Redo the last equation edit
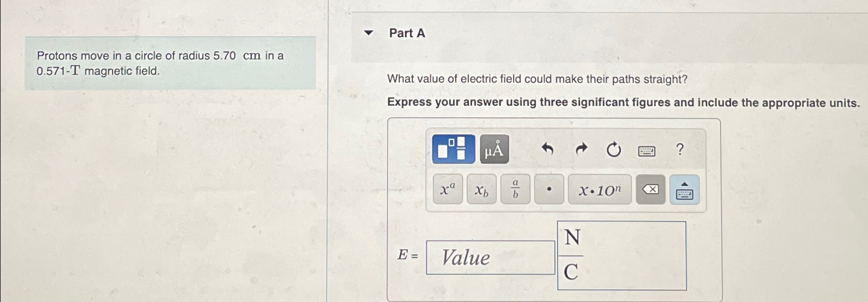 581,150
